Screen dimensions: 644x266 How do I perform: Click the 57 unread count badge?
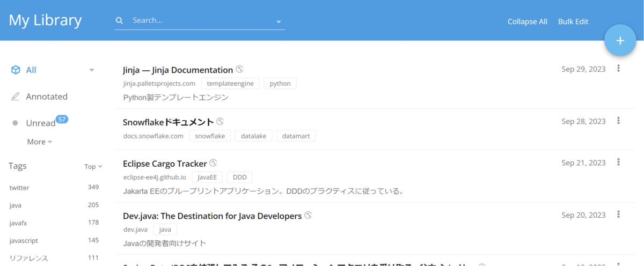click(x=62, y=119)
